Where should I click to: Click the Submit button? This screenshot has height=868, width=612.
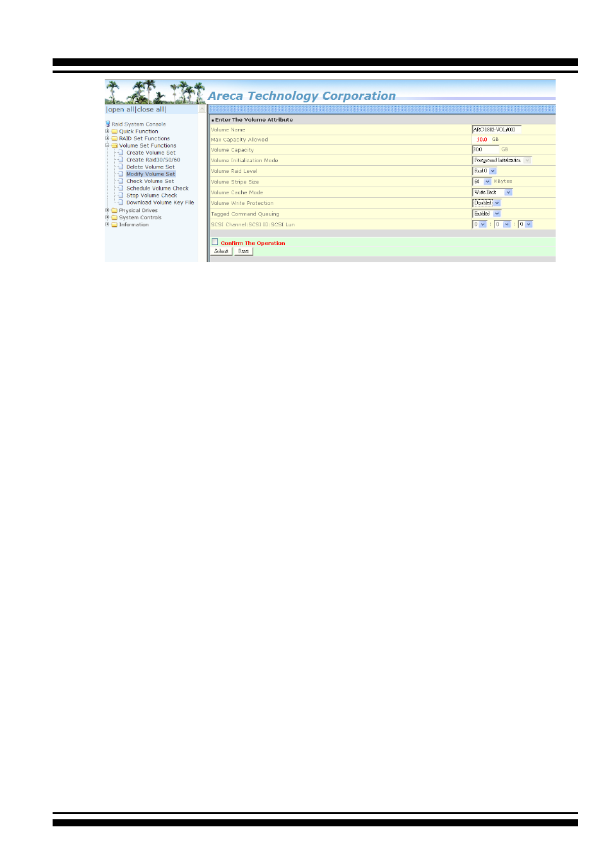[221, 251]
